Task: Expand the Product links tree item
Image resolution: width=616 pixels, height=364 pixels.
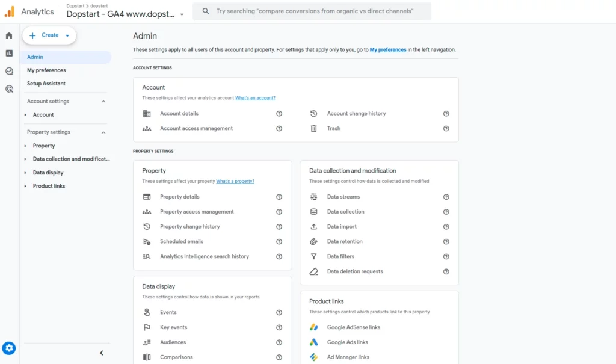Action: 25,186
